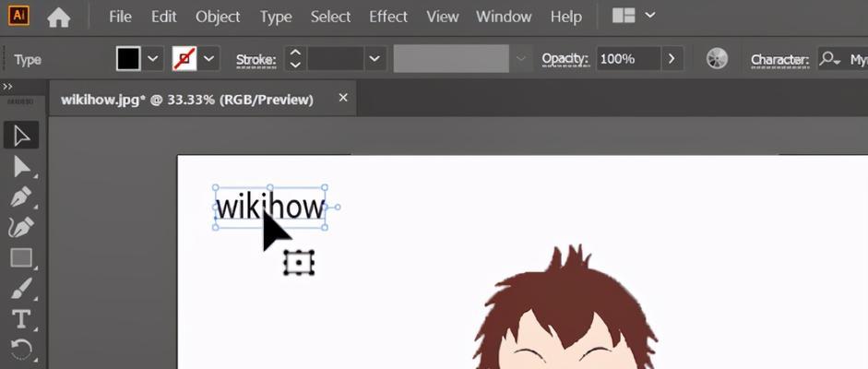Close the wikihow.jpg document tab
868x369 pixels.
(343, 98)
